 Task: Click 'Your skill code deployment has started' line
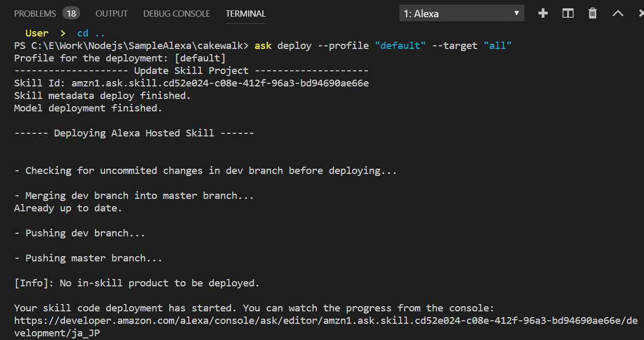[x=254, y=308]
